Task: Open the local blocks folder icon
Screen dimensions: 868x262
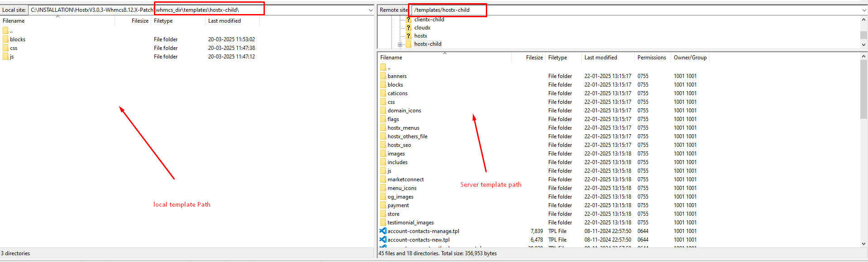Action: point(5,39)
